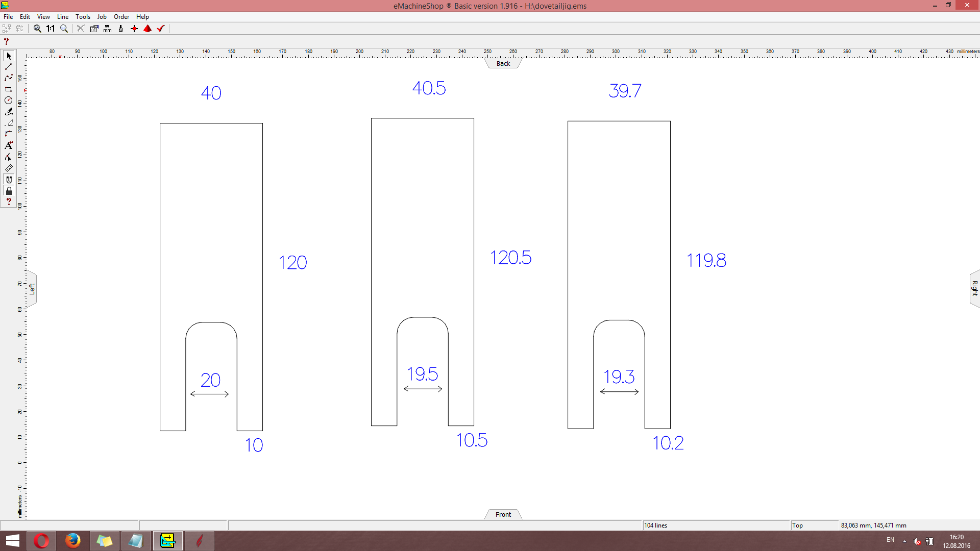The height and width of the screenshot is (551, 980).
Task: Open the Line menu
Action: [x=62, y=17]
